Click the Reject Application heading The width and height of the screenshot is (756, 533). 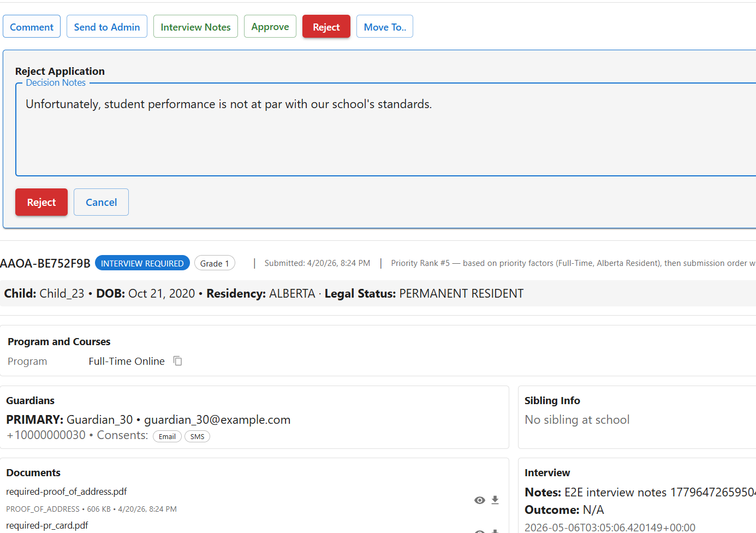60,71
